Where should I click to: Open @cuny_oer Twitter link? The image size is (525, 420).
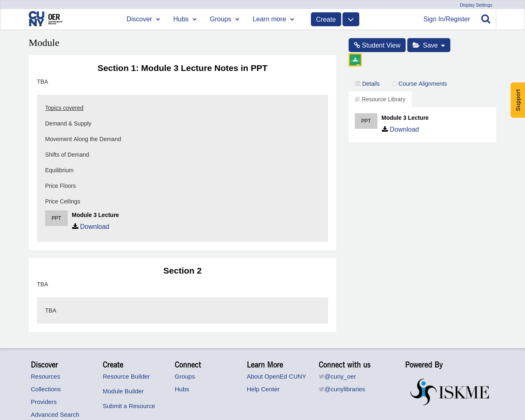(340, 377)
